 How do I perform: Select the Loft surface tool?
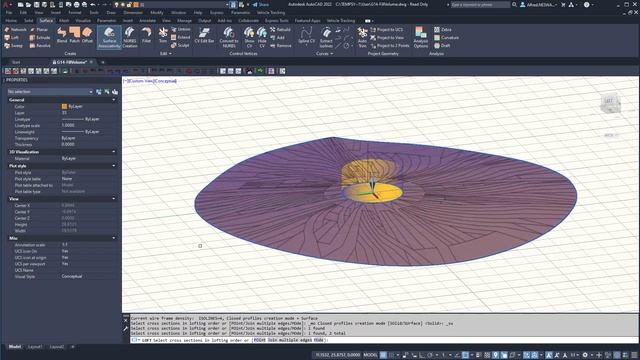click(x=11, y=38)
